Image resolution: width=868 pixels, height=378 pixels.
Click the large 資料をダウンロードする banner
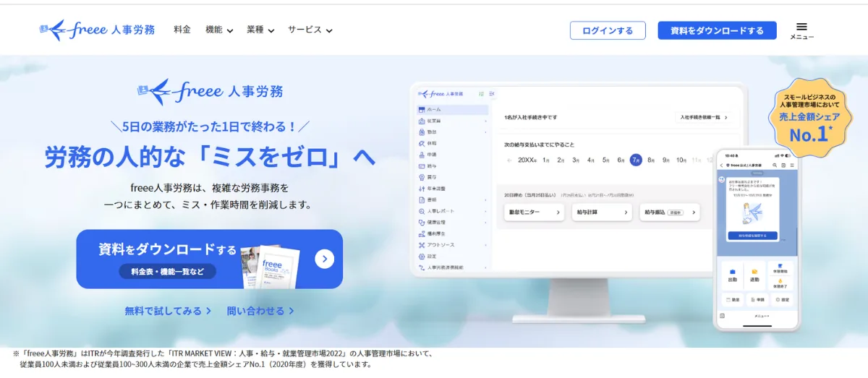point(210,259)
